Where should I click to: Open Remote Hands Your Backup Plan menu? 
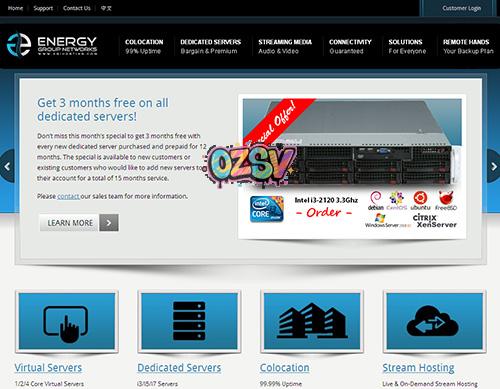(x=468, y=46)
